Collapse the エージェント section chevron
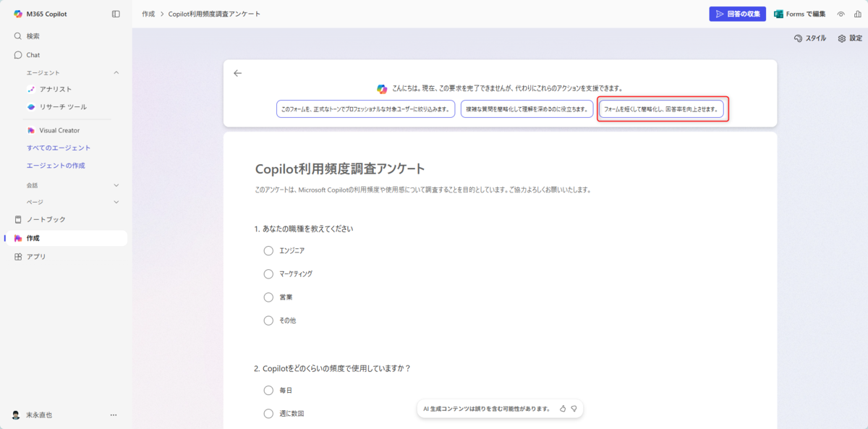Viewport: 868px width, 429px height. [x=116, y=72]
